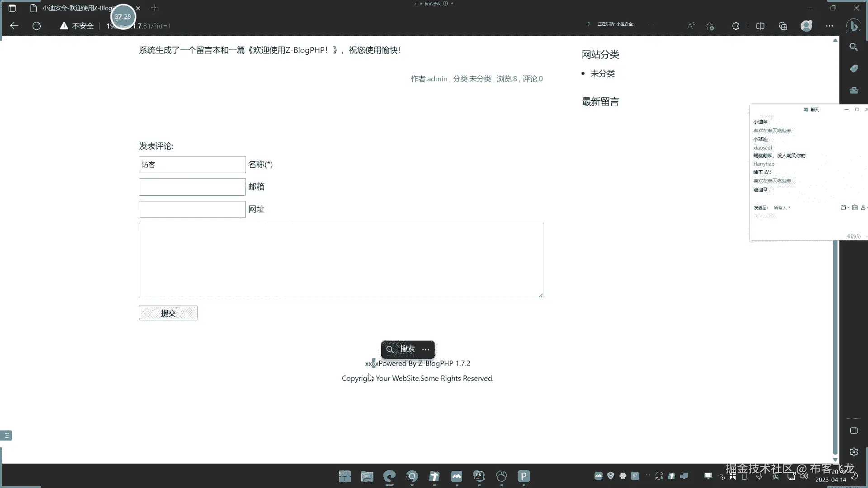Click the sidebar search icon
This screenshot has height=488, width=868.
[x=854, y=47]
